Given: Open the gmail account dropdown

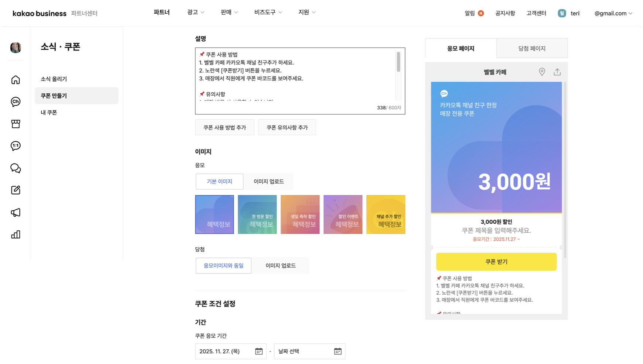Looking at the screenshot, I should click(x=613, y=13).
